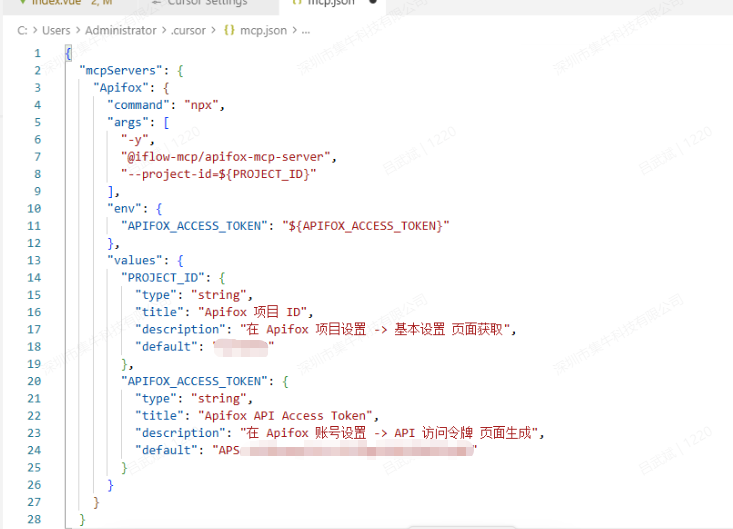Click the opening square bracket after "args"
733x529 pixels.
click(x=166, y=122)
